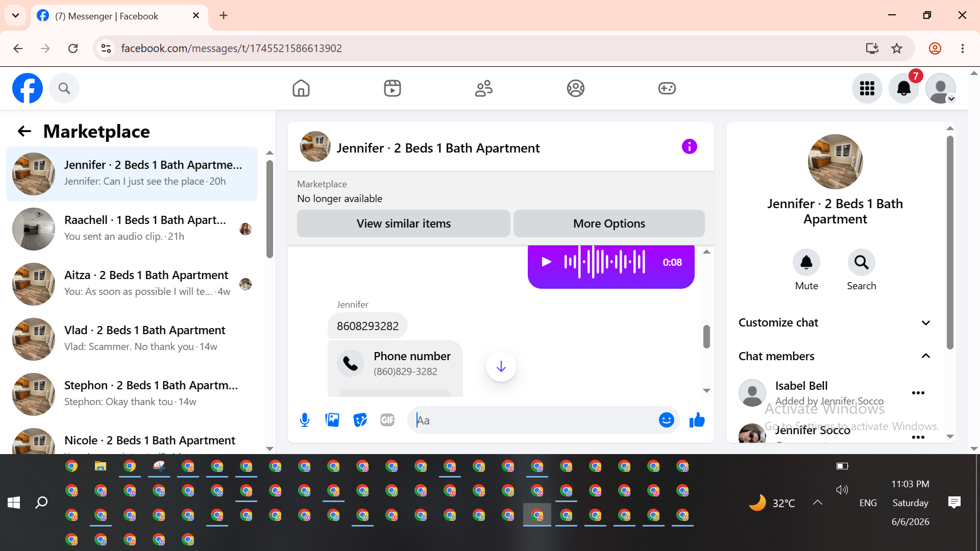Image resolution: width=980 pixels, height=551 pixels.
Task: Collapse the Chat members section
Action: tap(835, 356)
